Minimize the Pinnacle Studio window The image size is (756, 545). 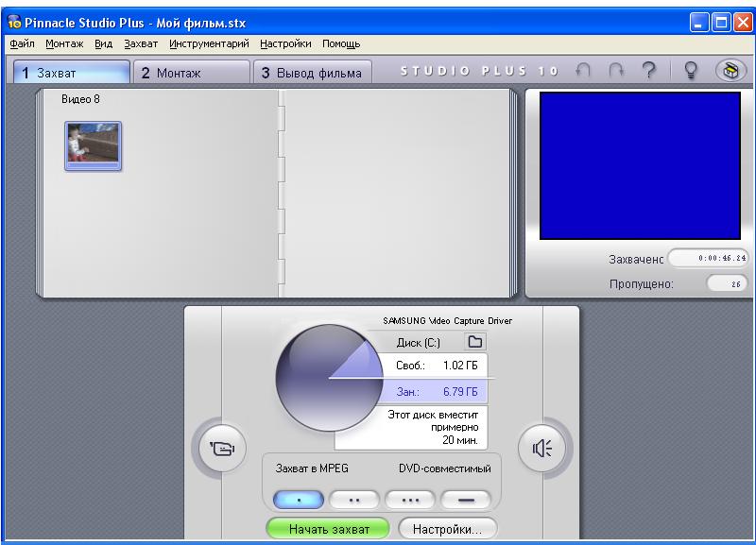click(x=699, y=22)
